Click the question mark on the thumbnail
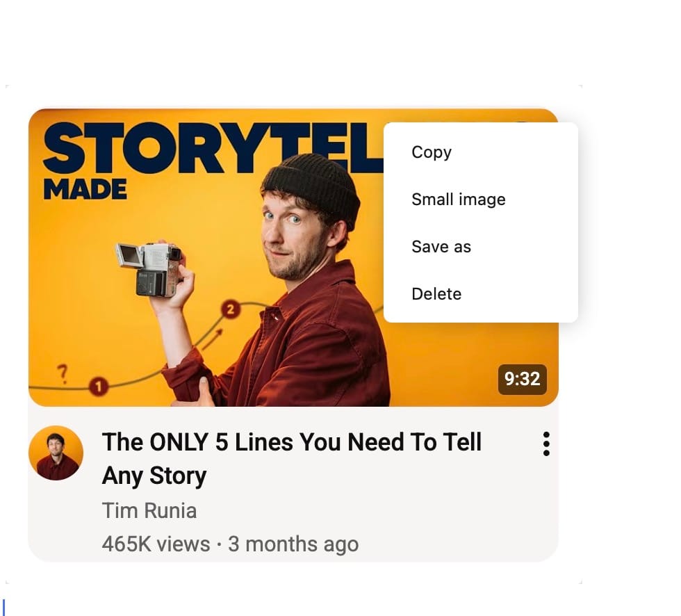Screen dimensions: 681x616 point(63,373)
